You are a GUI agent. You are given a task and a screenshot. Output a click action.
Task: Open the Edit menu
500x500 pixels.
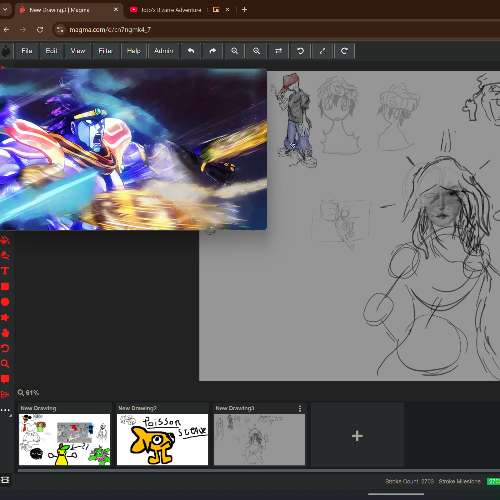pos(51,51)
